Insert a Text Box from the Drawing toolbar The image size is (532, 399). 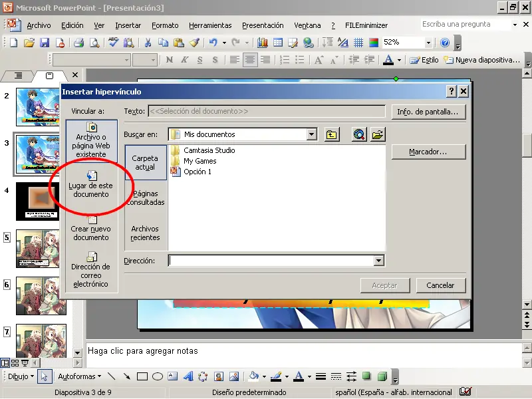click(x=173, y=376)
